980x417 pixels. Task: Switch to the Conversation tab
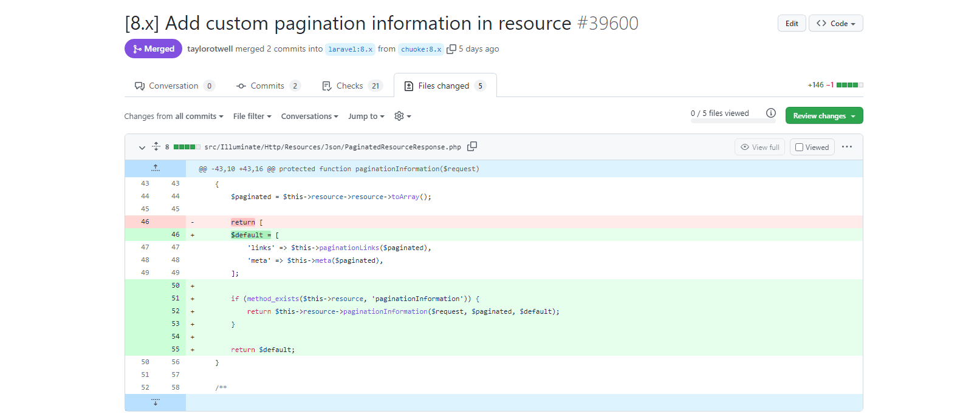174,86
